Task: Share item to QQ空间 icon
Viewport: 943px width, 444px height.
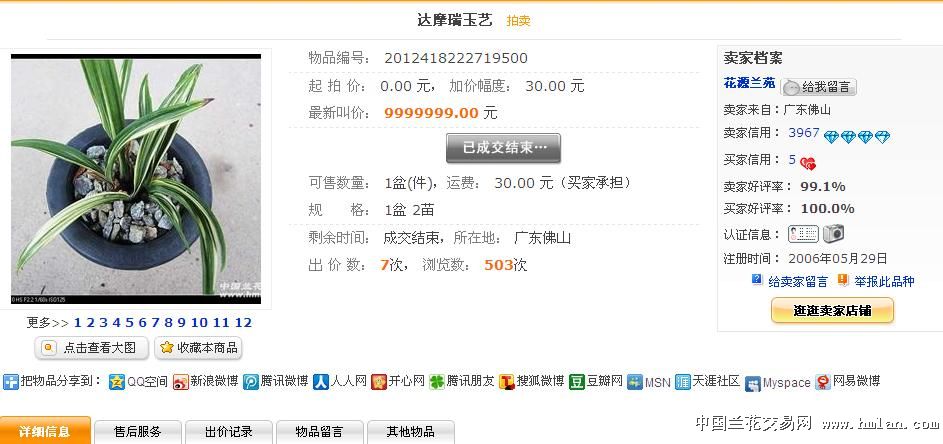Action: [117, 381]
